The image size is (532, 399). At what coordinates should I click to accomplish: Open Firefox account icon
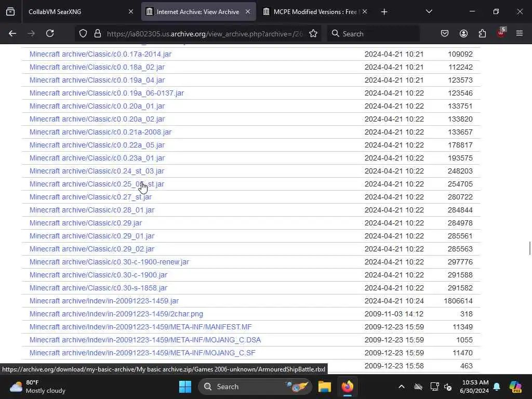(x=463, y=34)
